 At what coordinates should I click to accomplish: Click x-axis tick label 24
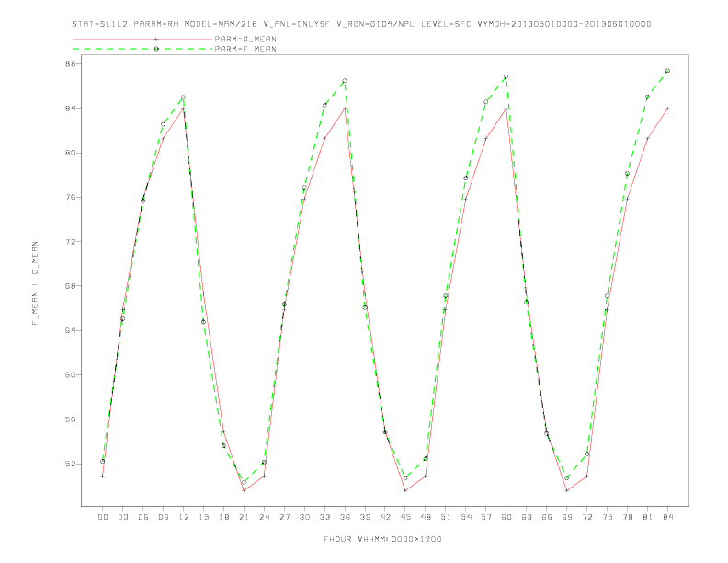pos(264,517)
